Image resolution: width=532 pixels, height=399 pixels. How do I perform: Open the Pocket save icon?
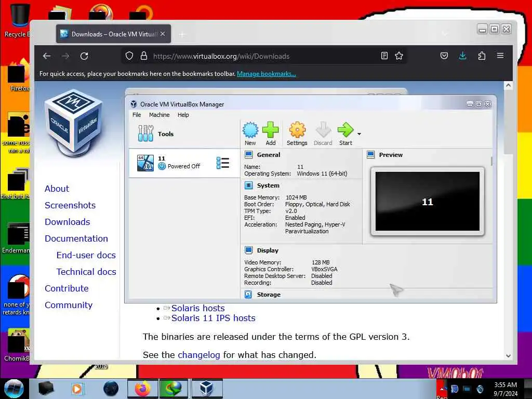444,56
